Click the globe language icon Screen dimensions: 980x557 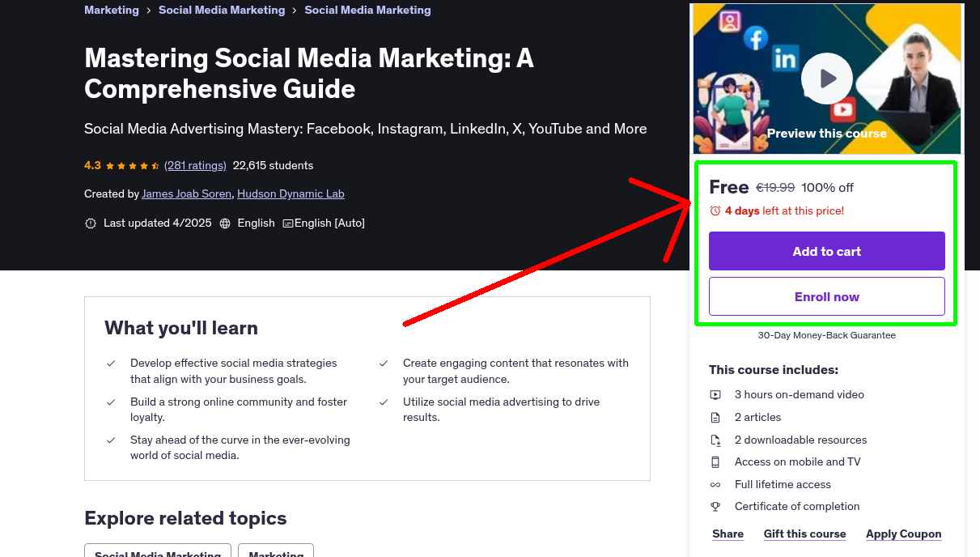(x=225, y=223)
